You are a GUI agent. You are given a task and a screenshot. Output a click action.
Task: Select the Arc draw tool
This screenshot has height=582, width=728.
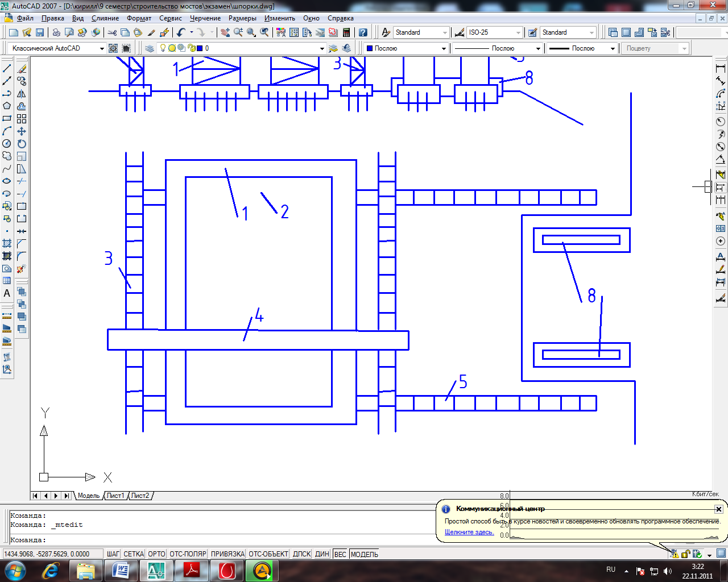[7, 131]
